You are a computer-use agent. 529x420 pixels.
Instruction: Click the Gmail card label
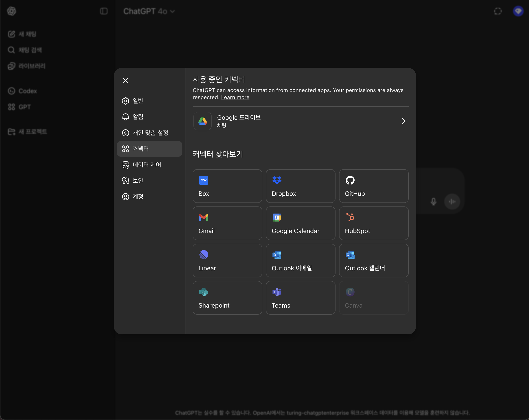point(206,231)
